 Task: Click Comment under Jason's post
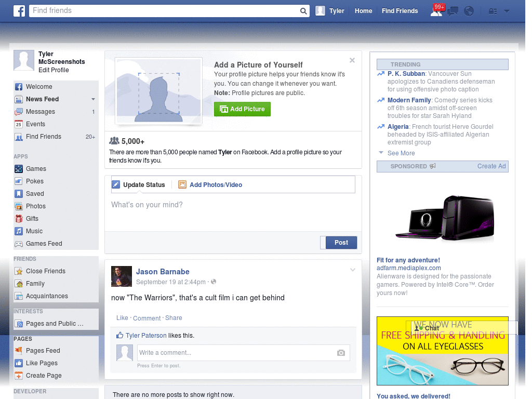[147, 318]
